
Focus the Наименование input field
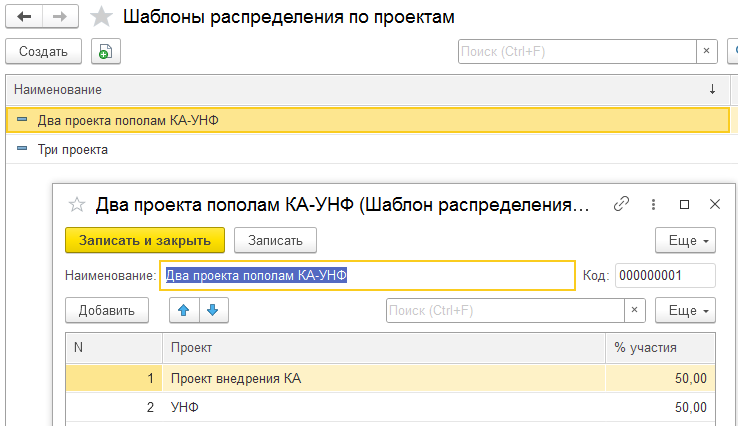pos(367,275)
